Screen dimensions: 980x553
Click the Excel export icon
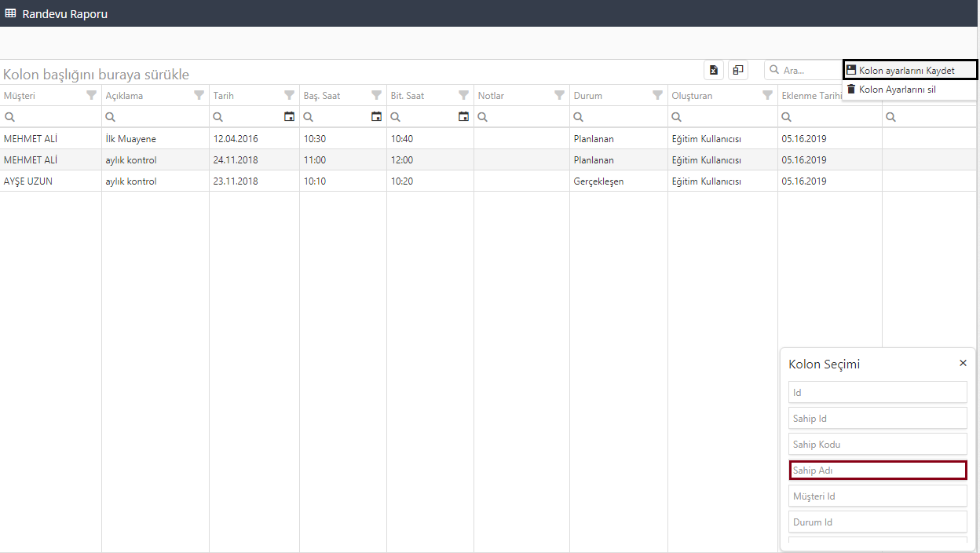coord(713,70)
